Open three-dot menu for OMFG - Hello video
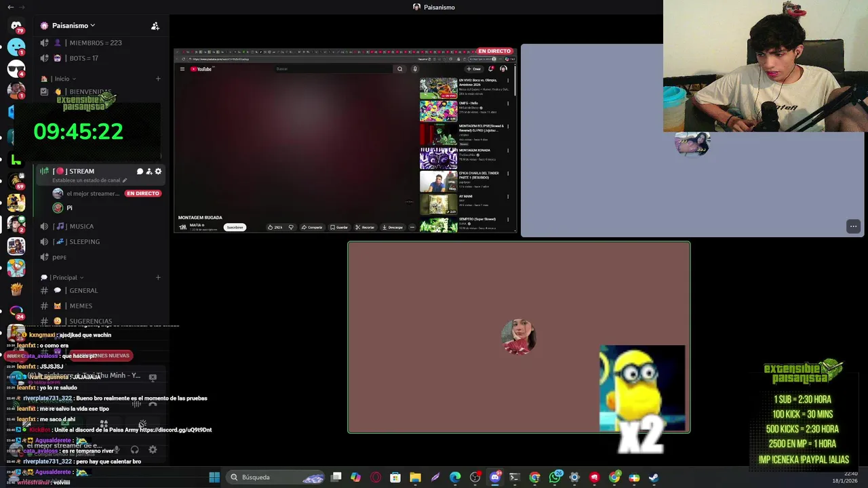 [508, 104]
